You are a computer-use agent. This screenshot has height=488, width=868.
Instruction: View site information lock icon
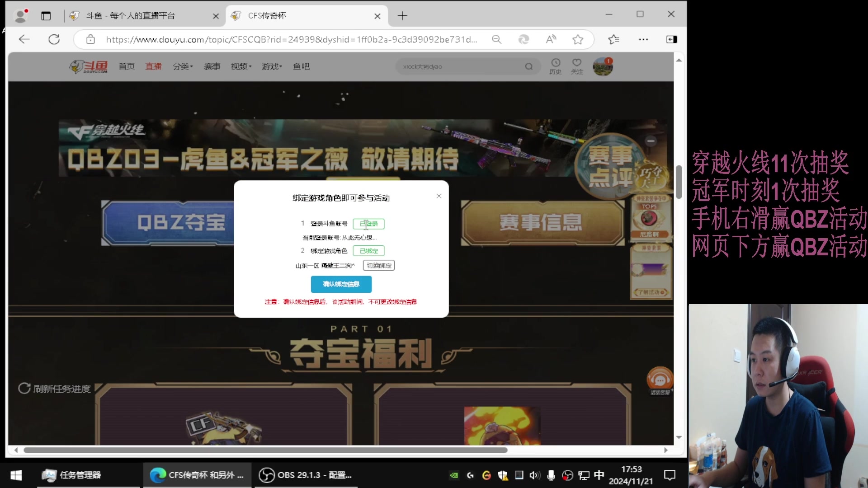(x=90, y=39)
